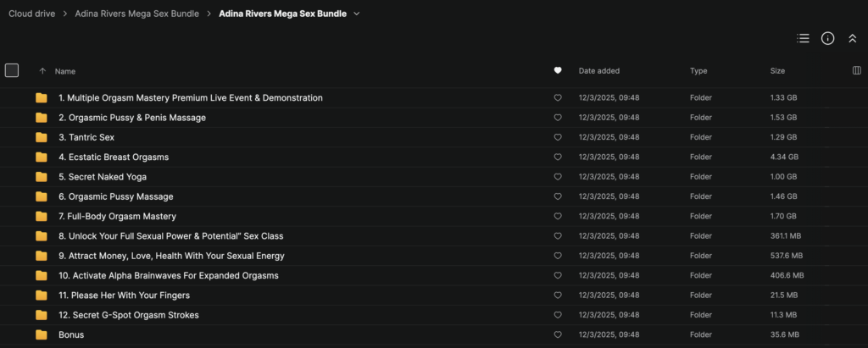Go to Cloud drive breadcrumb

pyautogui.click(x=32, y=14)
